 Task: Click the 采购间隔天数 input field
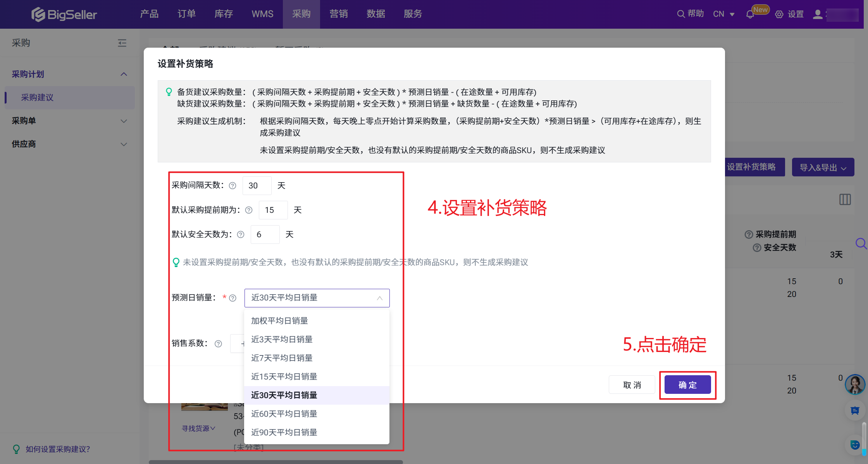257,186
